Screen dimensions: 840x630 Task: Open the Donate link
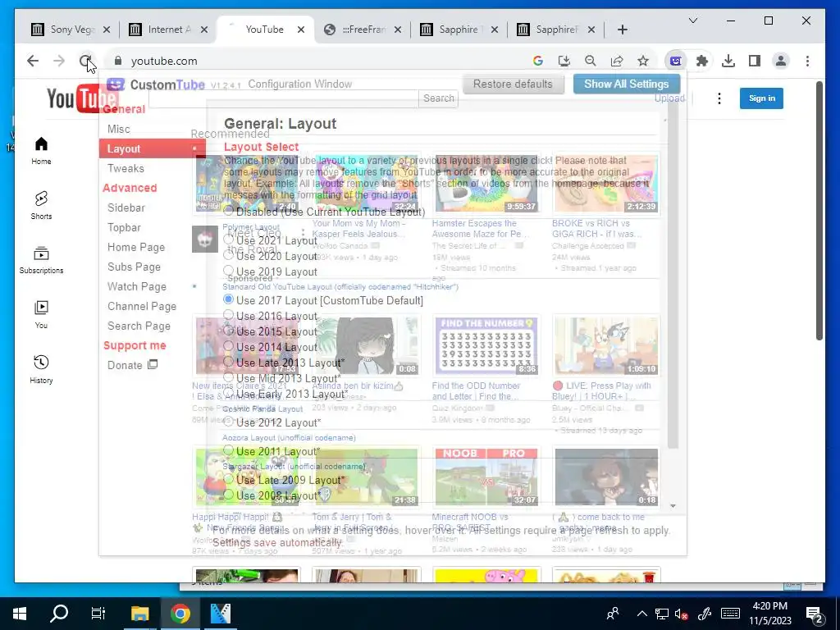pyautogui.click(x=132, y=365)
